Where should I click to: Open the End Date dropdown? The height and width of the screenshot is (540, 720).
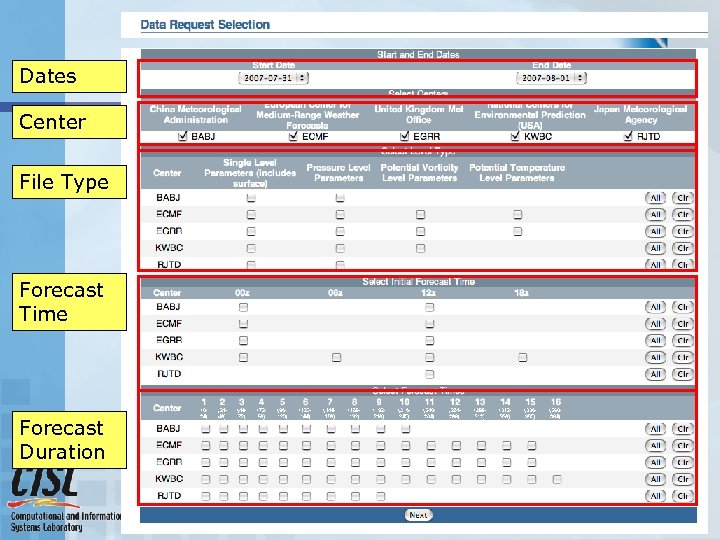[551, 78]
